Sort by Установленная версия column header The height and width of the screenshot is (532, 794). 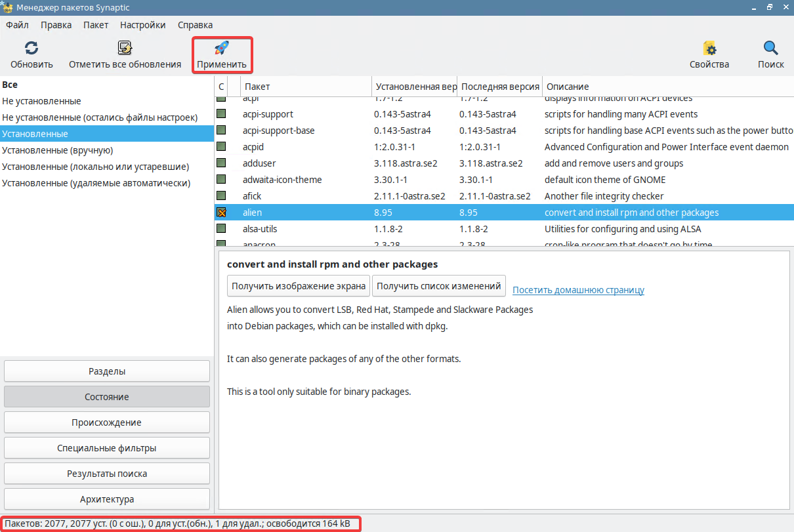415,87
